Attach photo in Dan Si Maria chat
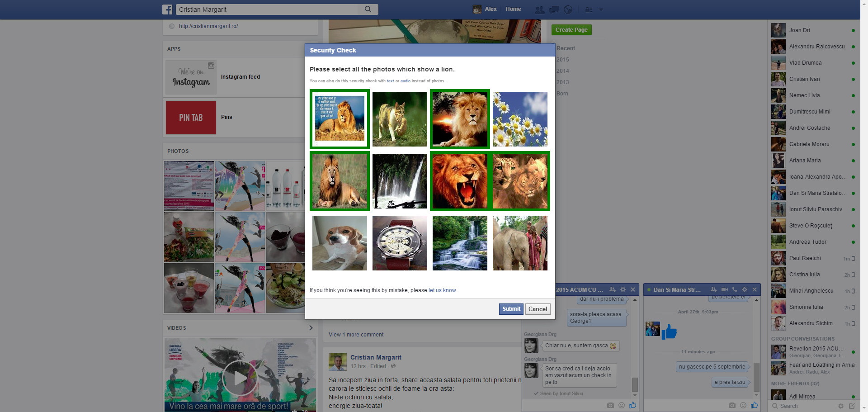This screenshot has height=412, width=868. pos(732,405)
